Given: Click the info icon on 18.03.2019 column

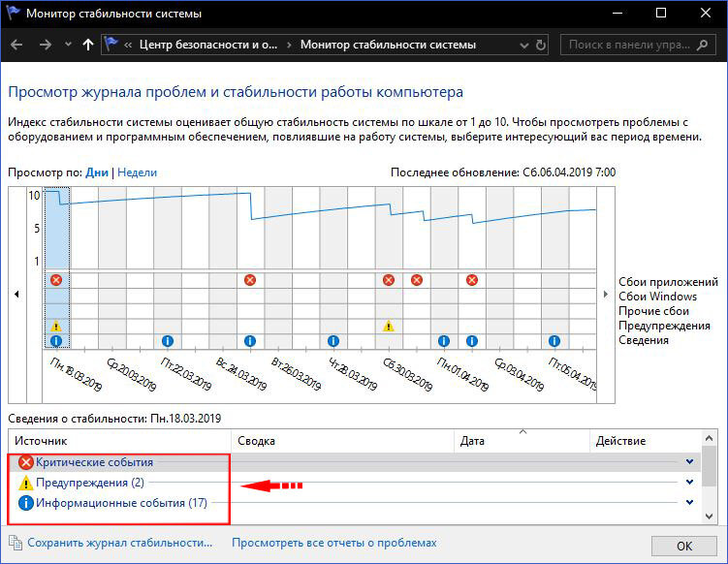Looking at the screenshot, I should 56,341.
